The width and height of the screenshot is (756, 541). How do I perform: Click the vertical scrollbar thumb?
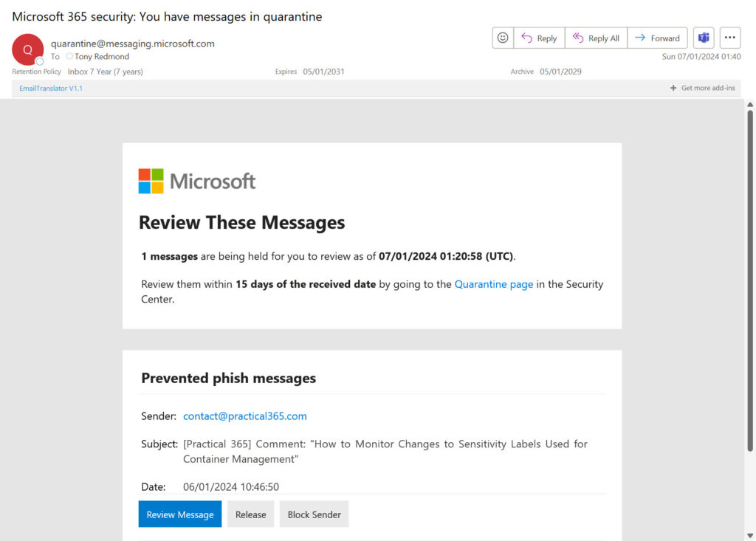pyautogui.click(x=750, y=281)
